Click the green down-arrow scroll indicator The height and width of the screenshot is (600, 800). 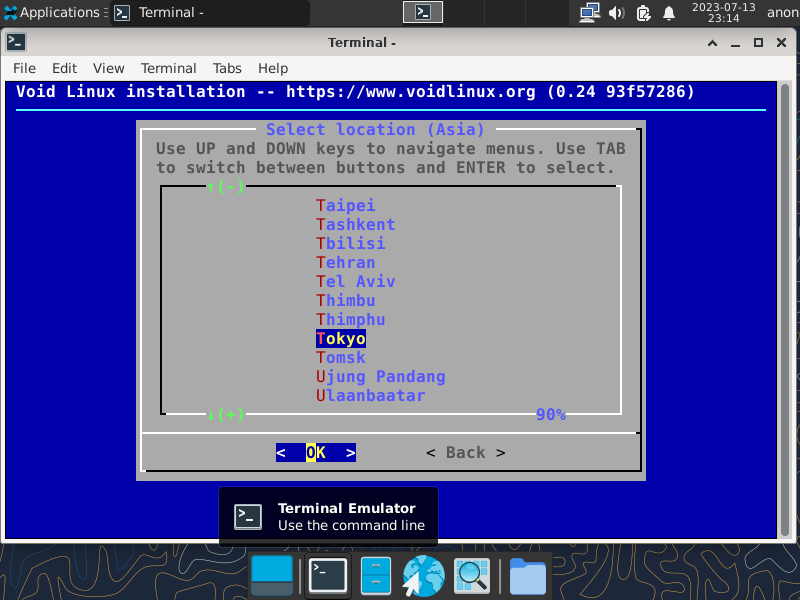[225, 414]
